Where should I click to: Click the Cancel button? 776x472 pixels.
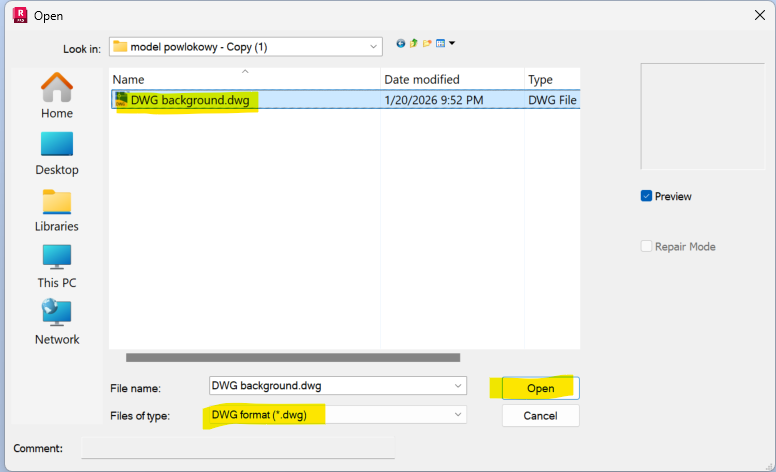(540, 416)
